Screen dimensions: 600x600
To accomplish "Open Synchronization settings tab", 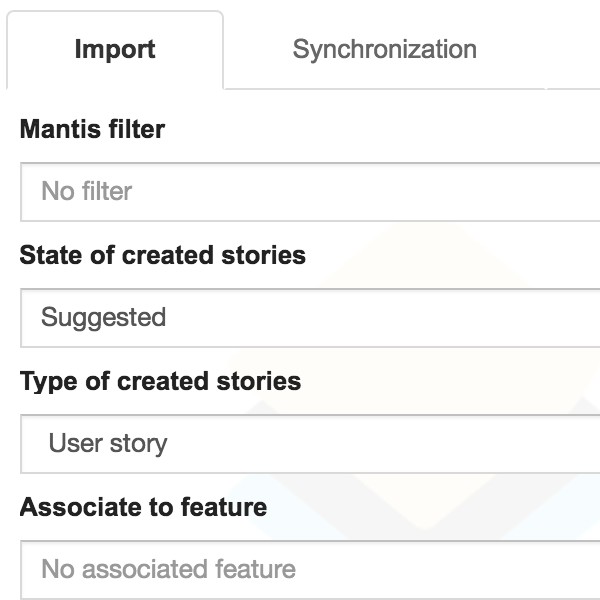I will 385,50.
